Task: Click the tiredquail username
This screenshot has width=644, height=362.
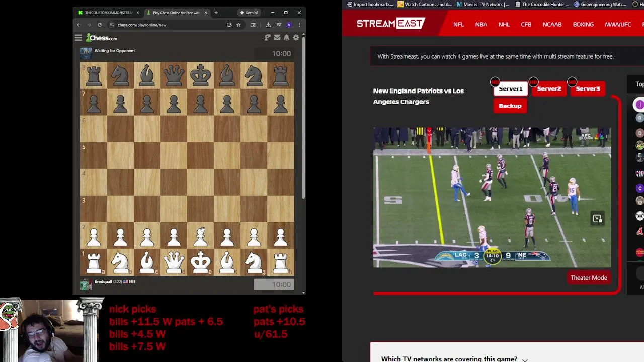Action: (103, 282)
